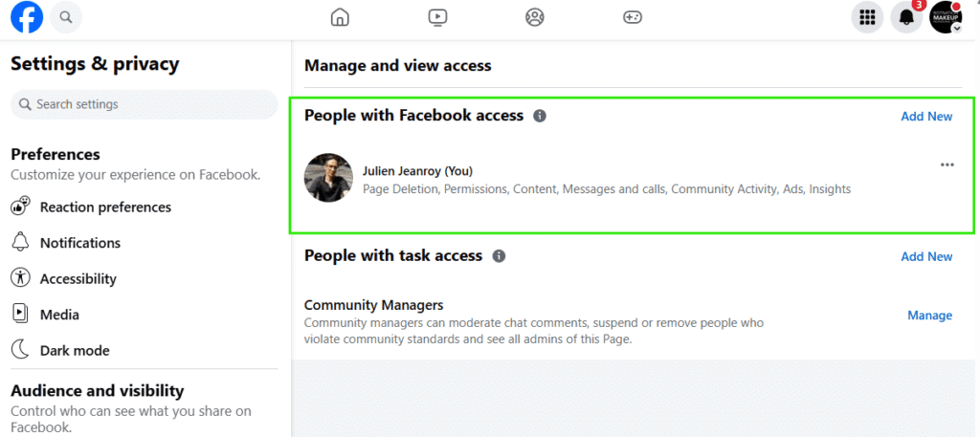Show info icon beside People with task access

499,256
